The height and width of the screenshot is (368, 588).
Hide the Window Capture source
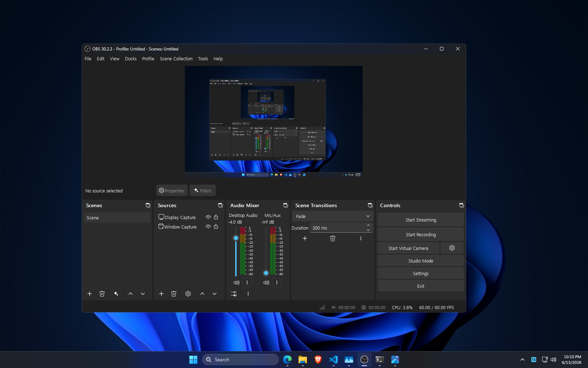click(x=208, y=227)
